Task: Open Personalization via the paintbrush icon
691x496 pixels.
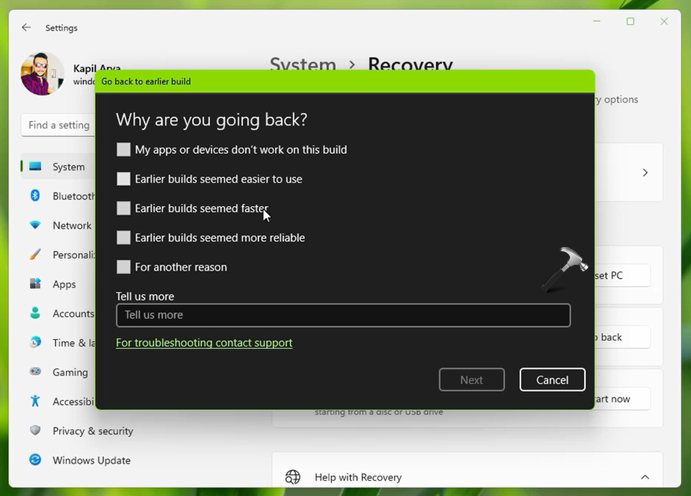Action: tap(35, 255)
